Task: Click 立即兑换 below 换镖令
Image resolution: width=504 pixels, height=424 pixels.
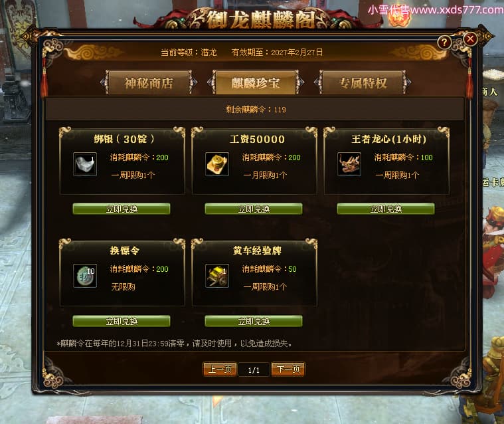Action: (x=122, y=321)
